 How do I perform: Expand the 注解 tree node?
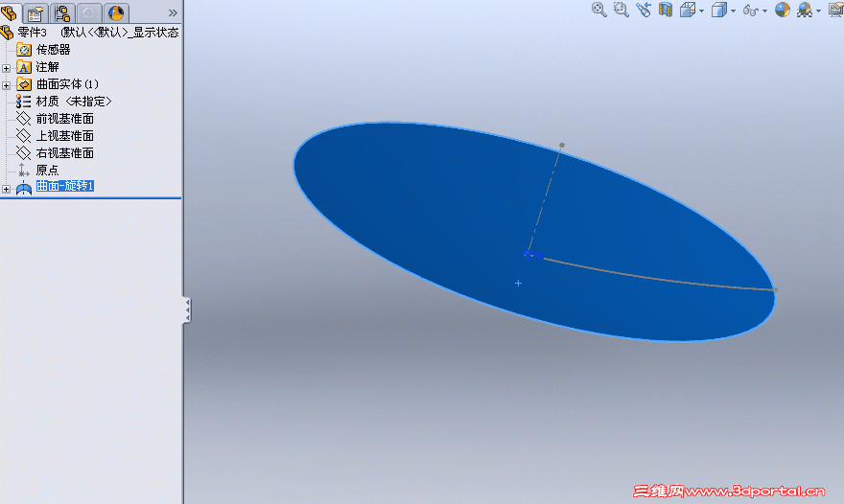6,68
